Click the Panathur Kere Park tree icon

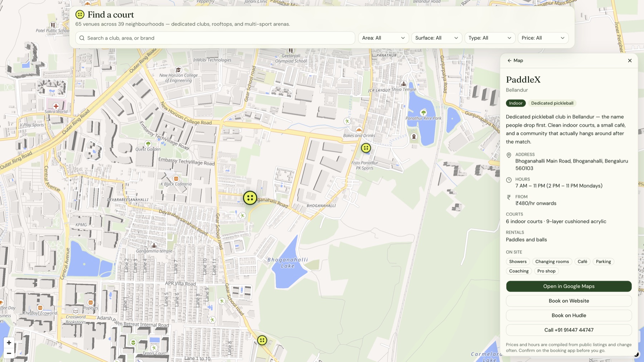(x=424, y=113)
